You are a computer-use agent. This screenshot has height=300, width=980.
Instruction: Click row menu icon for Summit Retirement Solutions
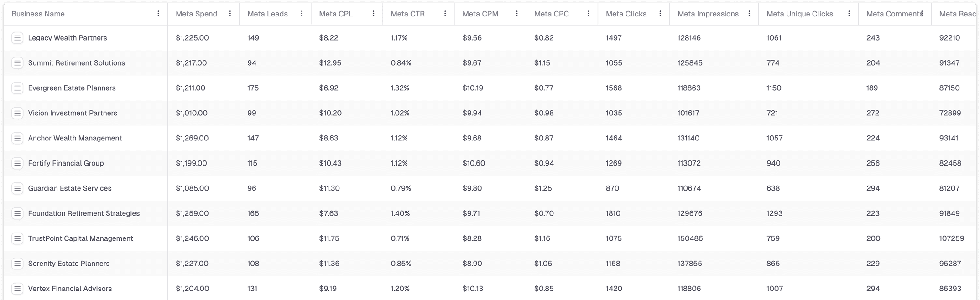[17, 63]
